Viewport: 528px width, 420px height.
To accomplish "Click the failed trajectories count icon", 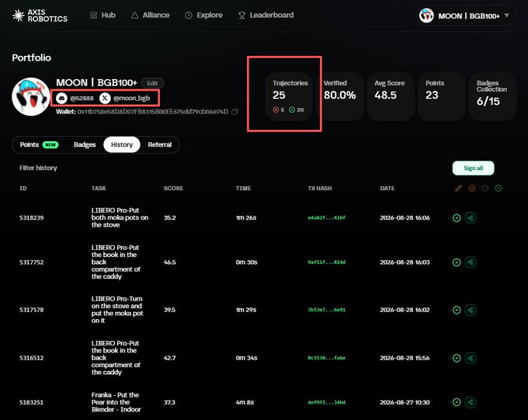I will tap(276, 109).
